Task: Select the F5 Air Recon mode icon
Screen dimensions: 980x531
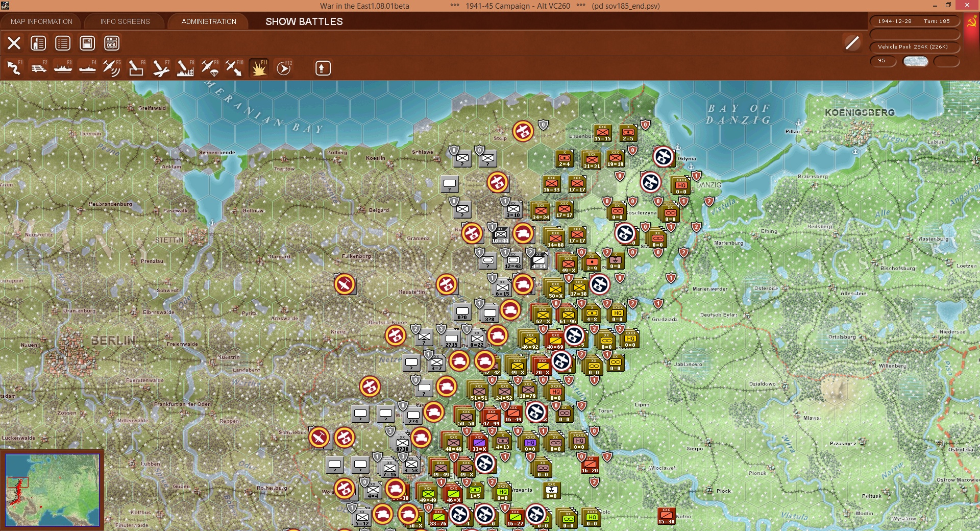Action: coord(112,68)
